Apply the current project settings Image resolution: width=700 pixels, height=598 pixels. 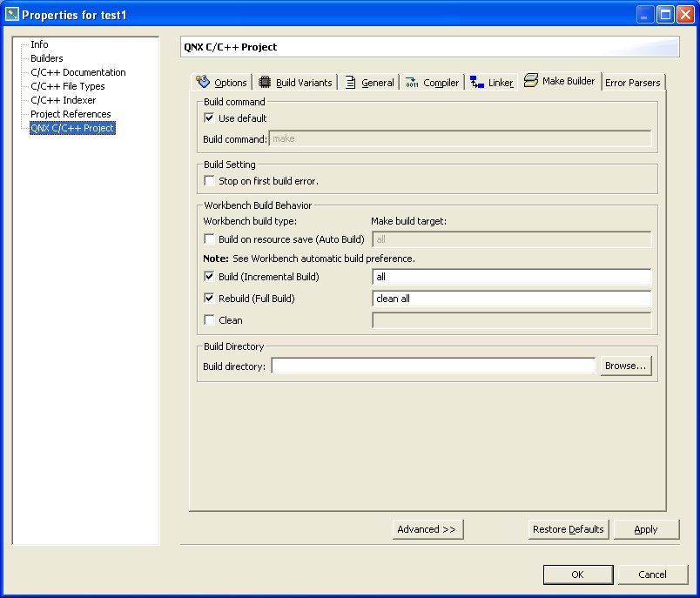coord(646,529)
